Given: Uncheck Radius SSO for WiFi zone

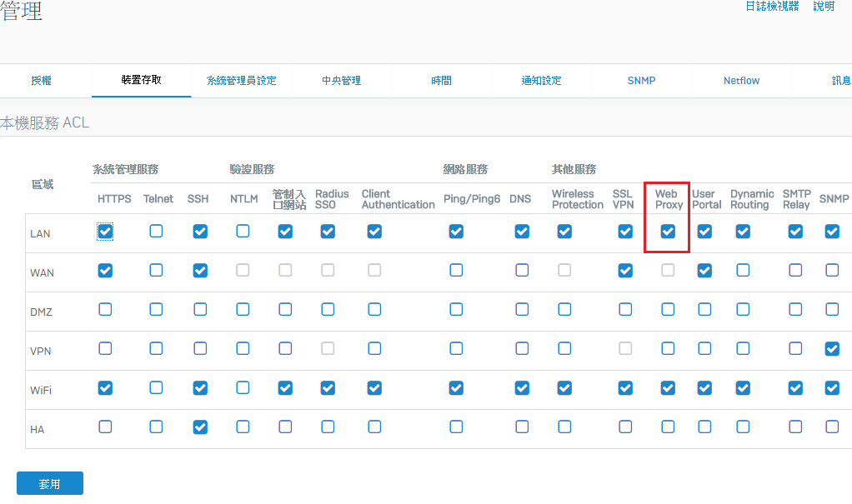Looking at the screenshot, I should pyautogui.click(x=328, y=387).
